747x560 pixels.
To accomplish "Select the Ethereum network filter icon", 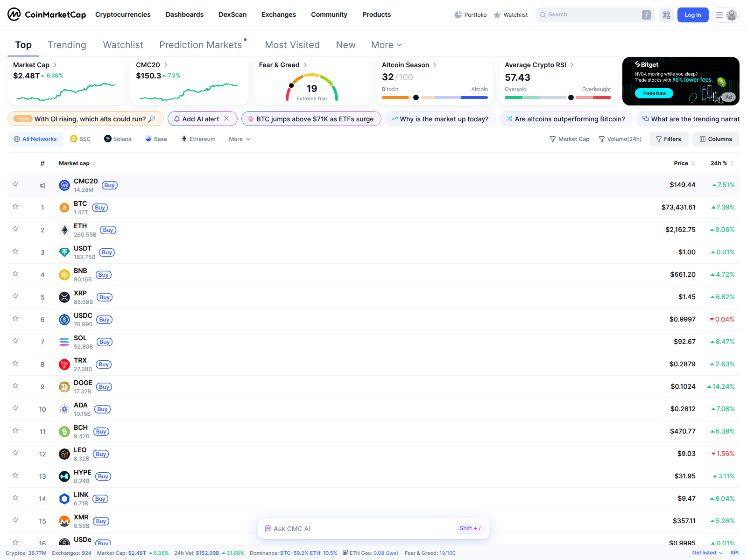I will click(x=184, y=139).
